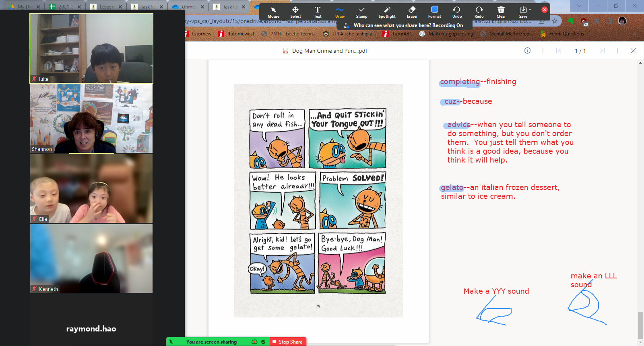Close the Grime tab
Screen dimensions: 644x346
pos(202,7)
